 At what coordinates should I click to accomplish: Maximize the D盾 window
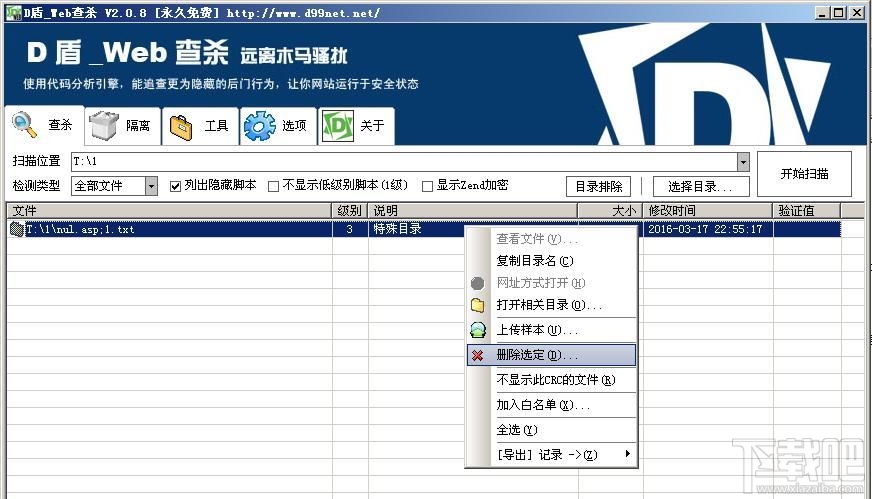point(839,13)
